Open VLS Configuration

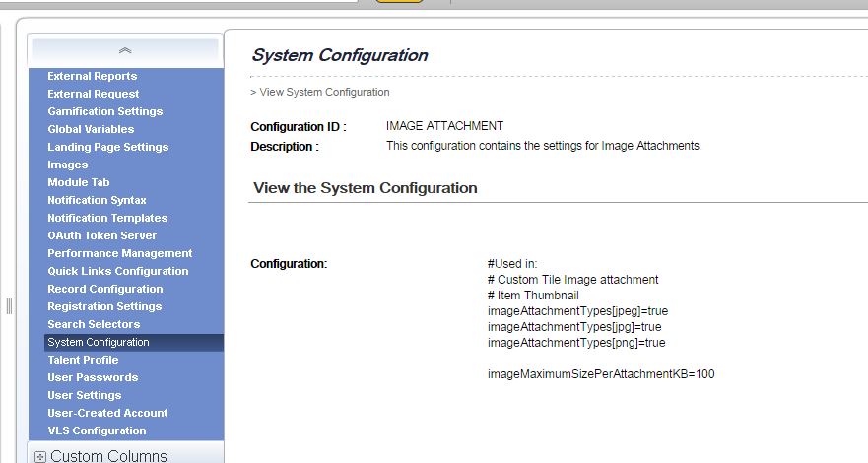pos(97,430)
